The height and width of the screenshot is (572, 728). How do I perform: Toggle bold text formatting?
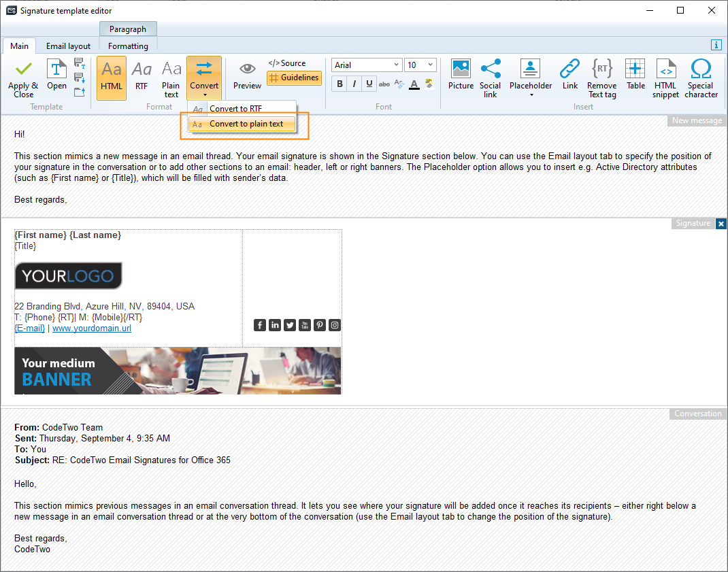click(340, 83)
